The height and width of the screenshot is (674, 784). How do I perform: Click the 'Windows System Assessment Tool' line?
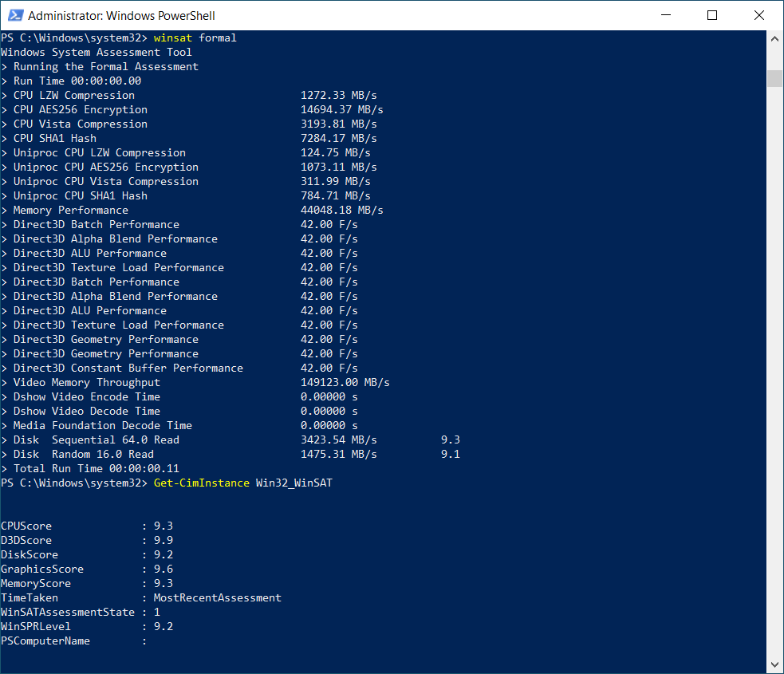click(x=96, y=53)
